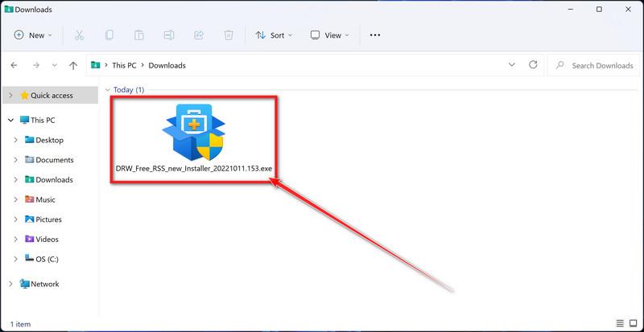The height and width of the screenshot is (332, 644).
Task: Expand the Quick access node
Action: coord(11,95)
